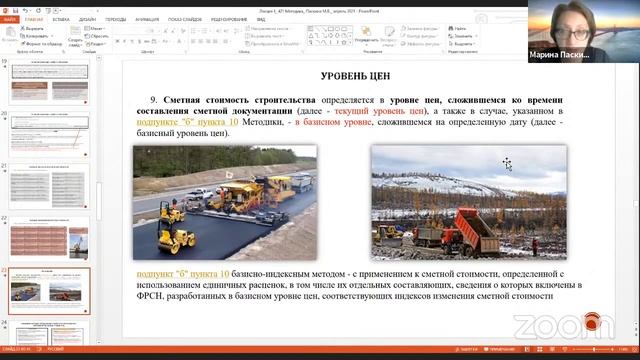The image size is (640, 360).
Task: Switch to the ВИД (View) tab
Action: coord(261,19)
